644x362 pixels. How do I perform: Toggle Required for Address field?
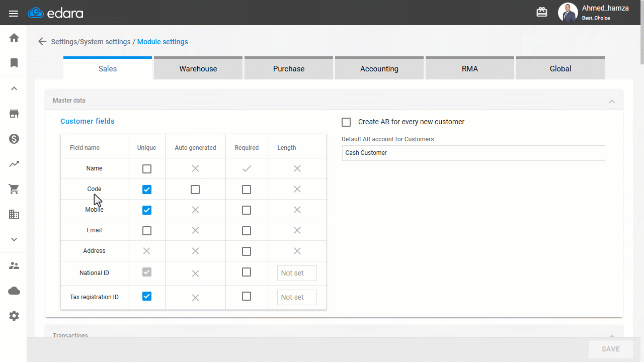[x=247, y=251]
